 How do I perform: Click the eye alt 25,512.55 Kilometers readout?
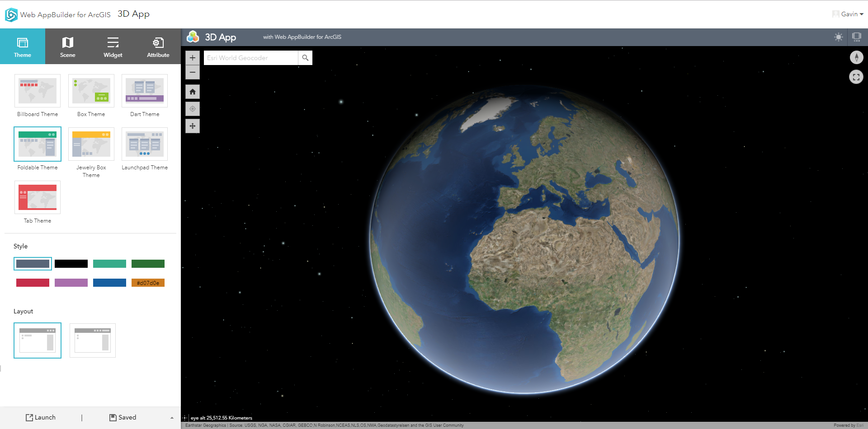point(222,418)
